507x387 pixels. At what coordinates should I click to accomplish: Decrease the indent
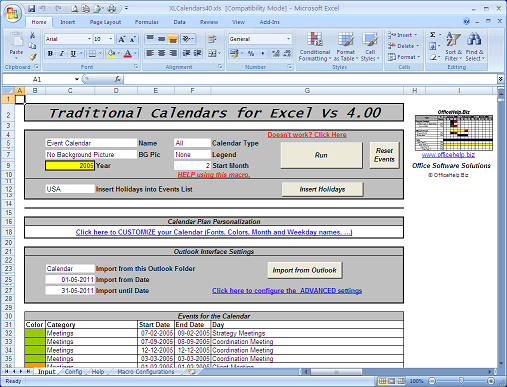186,53
